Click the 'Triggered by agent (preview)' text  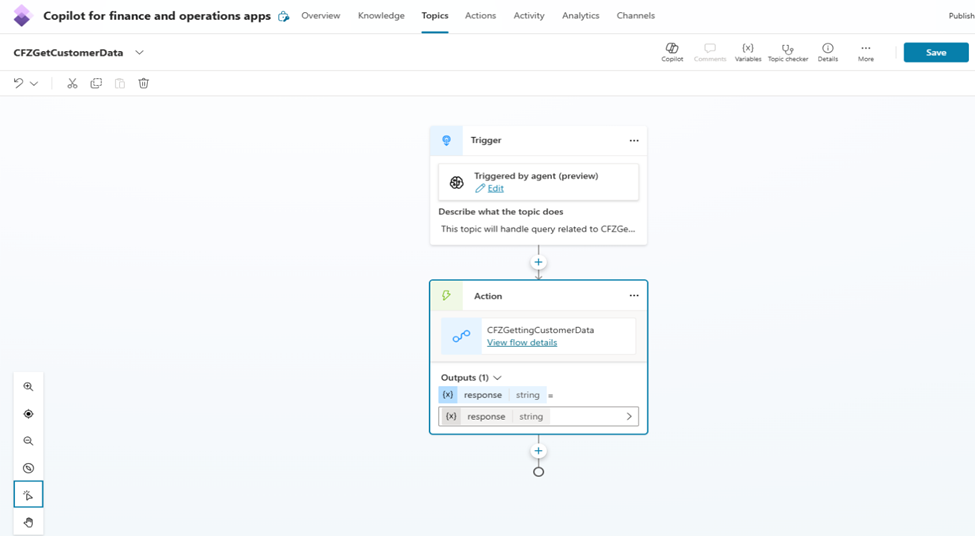click(536, 176)
